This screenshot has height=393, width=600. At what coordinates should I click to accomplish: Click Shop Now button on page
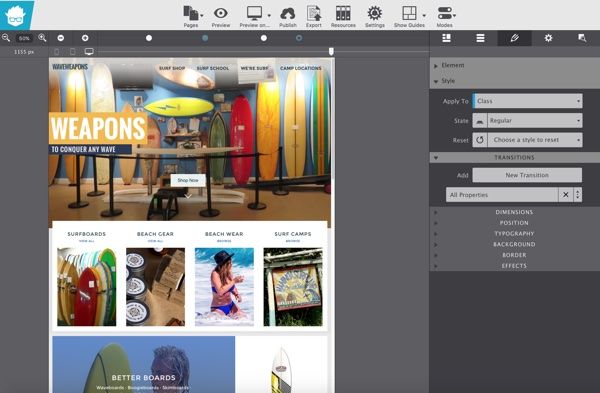tap(188, 180)
